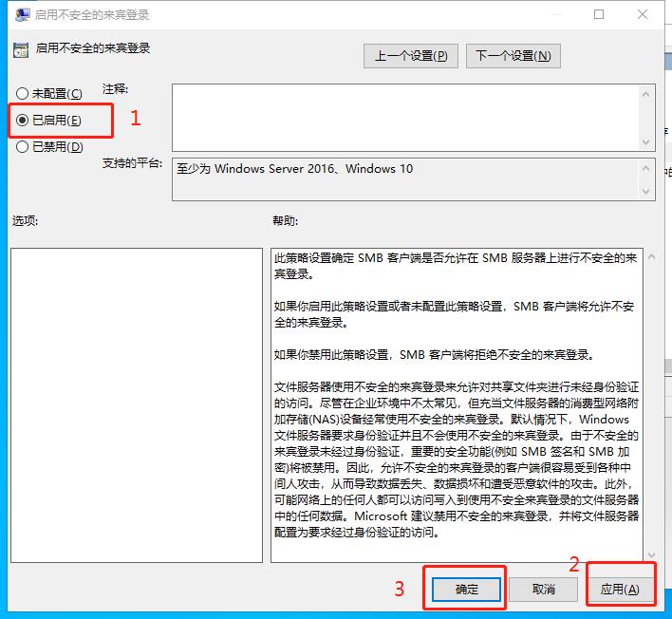Click the window title bar icon
Screen dimensions: 672x619
(22, 15)
